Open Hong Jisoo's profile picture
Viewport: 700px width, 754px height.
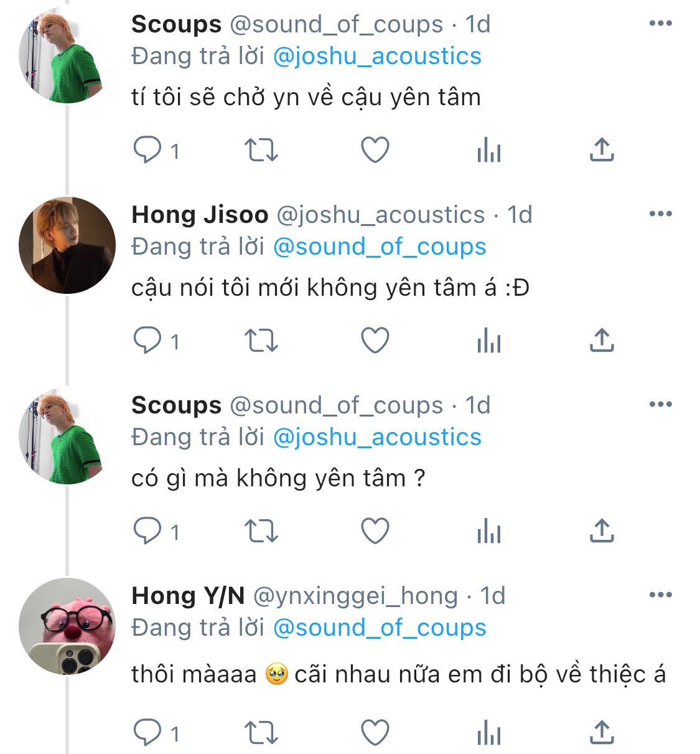pos(67,245)
